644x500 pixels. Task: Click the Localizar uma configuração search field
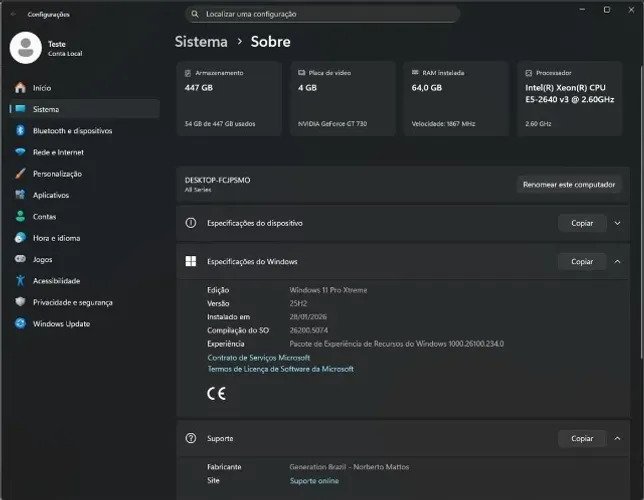pos(322,14)
